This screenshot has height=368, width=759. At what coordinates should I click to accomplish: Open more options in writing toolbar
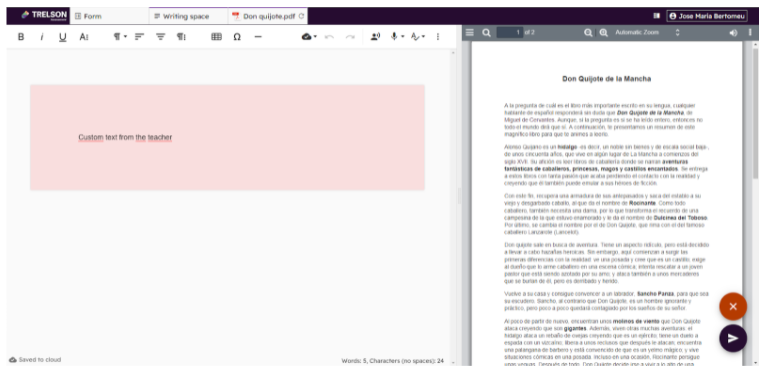pyautogui.click(x=438, y=36)
